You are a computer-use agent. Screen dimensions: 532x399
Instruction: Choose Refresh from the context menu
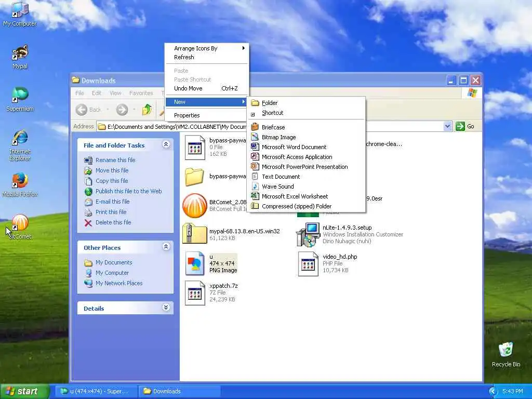[207, 57]
